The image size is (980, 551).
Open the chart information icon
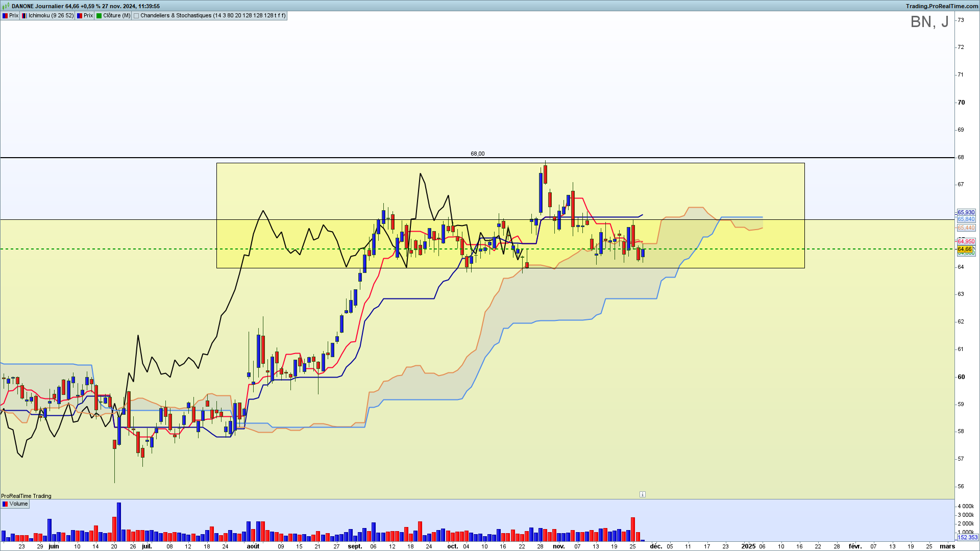(643, 494)
